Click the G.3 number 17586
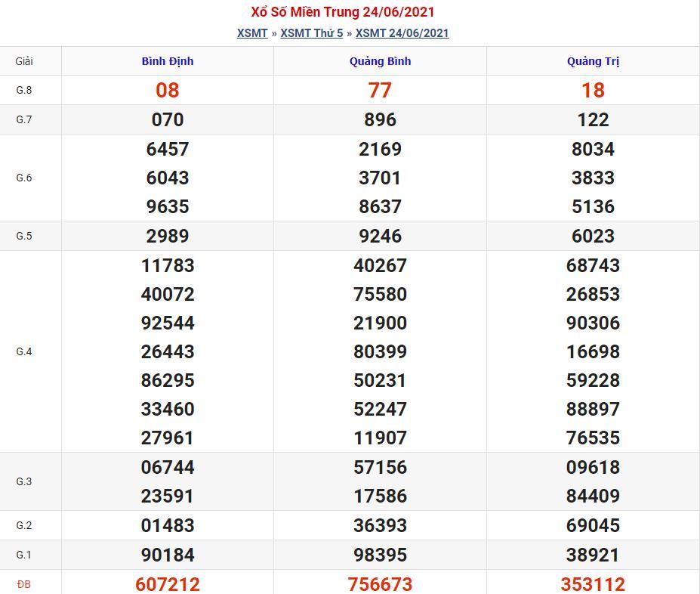 (380, 496)
